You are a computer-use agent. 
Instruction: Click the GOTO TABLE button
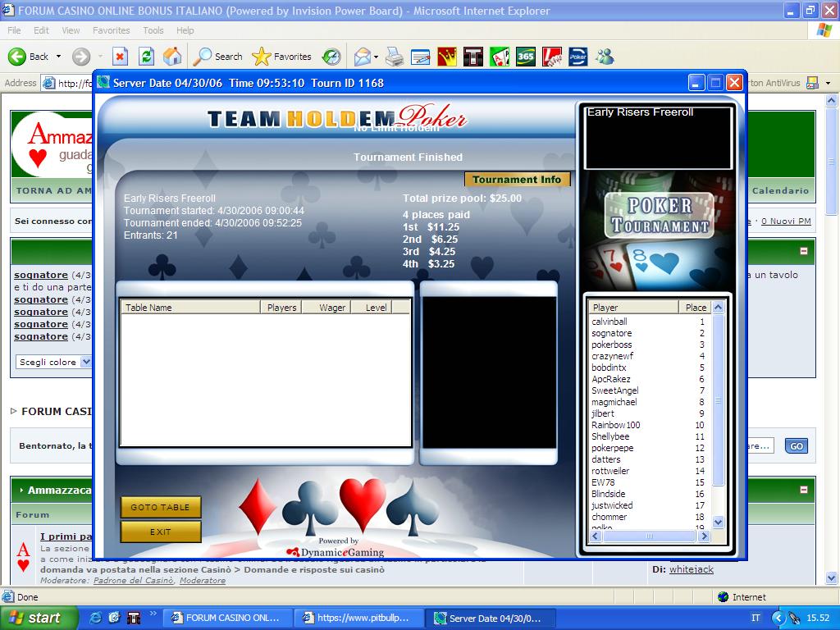point(160,507)
